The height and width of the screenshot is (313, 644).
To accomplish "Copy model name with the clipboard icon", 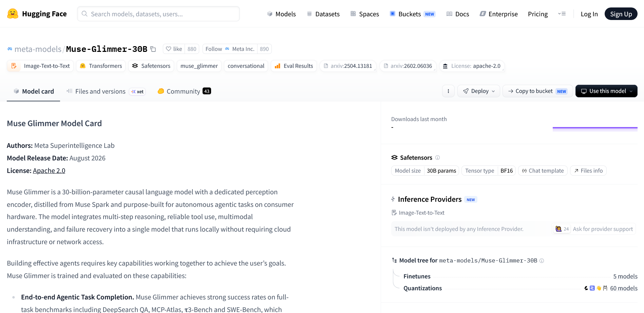I will (x=153, y=49).
